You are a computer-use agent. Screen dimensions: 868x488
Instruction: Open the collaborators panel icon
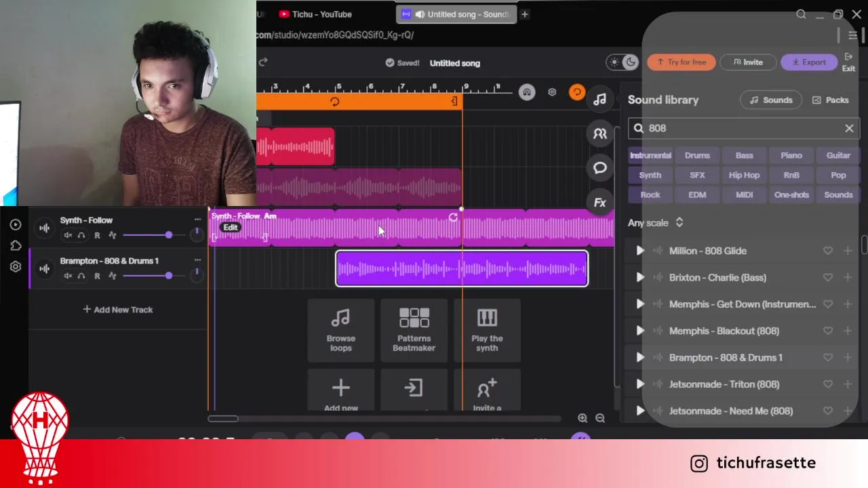tap(599, 134)
